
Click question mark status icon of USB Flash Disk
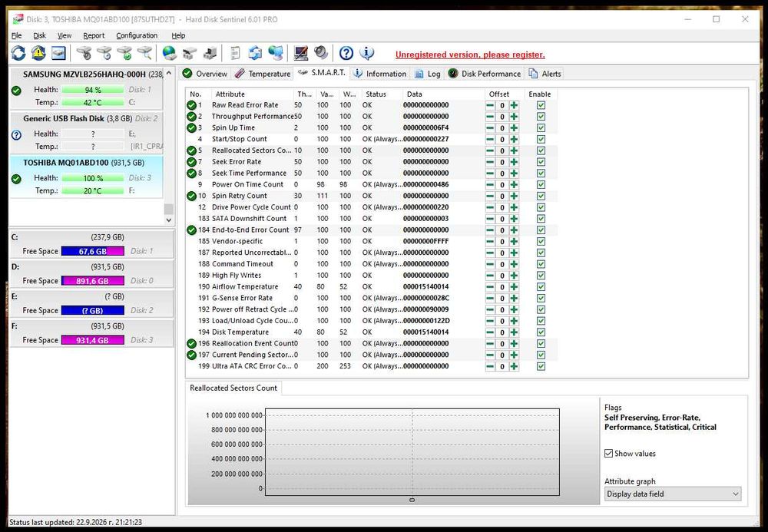pos(16,134)
